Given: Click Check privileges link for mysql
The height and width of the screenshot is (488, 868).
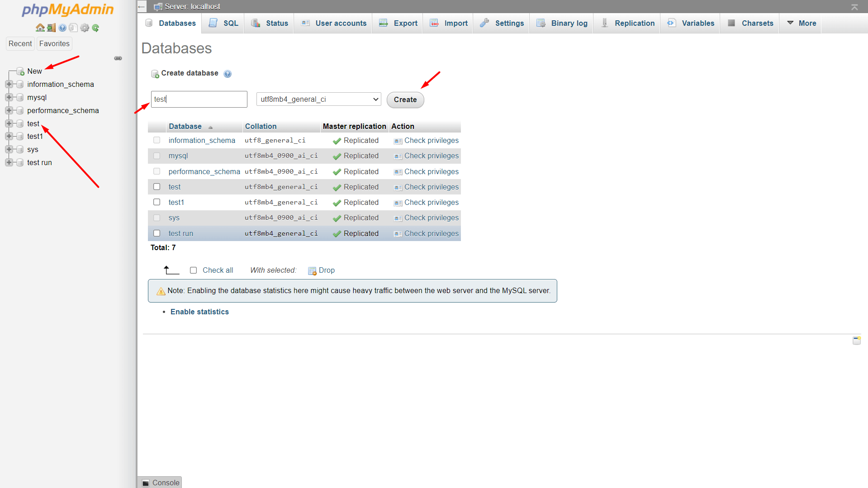Looking at the screenshot, I should point(431,156).
